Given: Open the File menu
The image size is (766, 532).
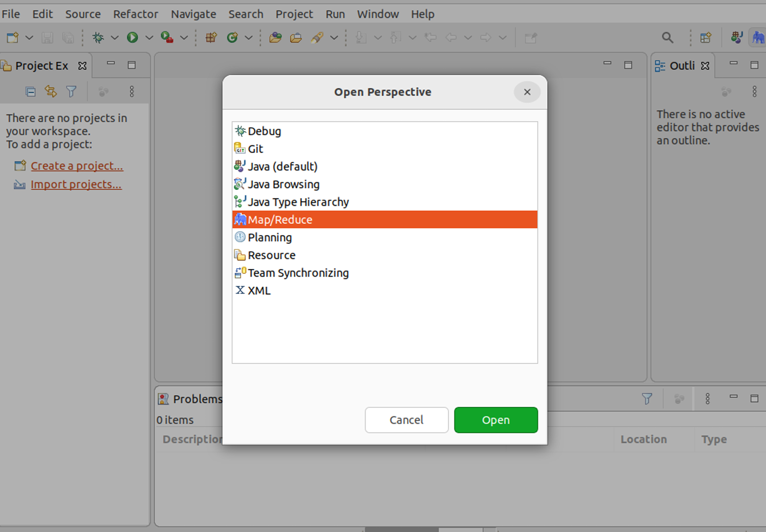Looking at the screenshot, I should tap(10, 14).
